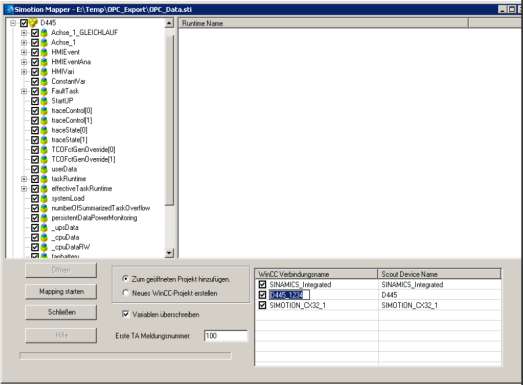Viewport: 523px width, 385px height.
Task: Click the FaultTask node icon
Action: pyautogui.click(x=44, y=91)
